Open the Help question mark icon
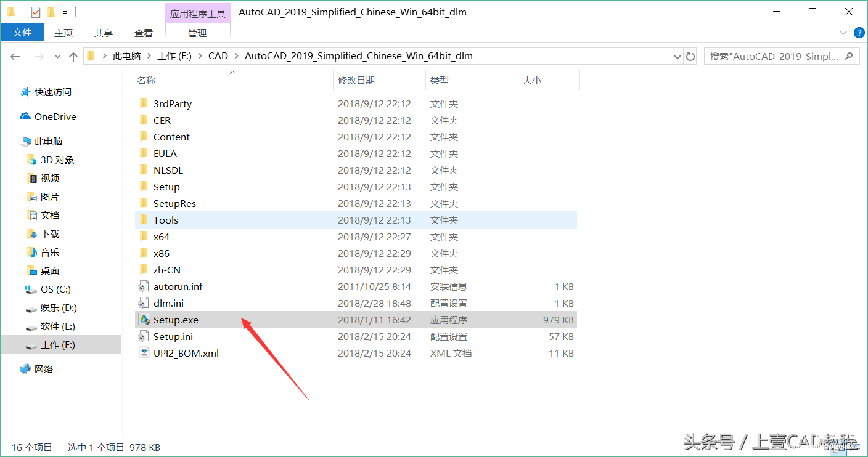This screenshot has width=868, height=457. click(x=858, y=33)
